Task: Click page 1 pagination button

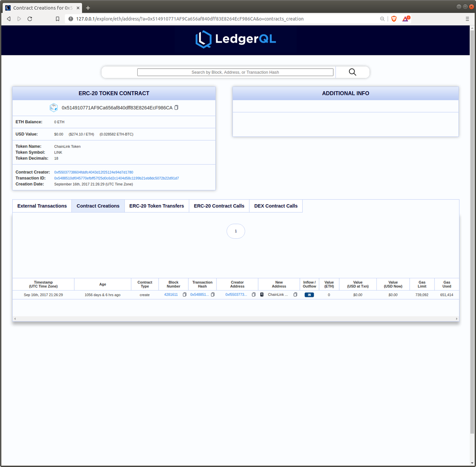Action: 236,231
